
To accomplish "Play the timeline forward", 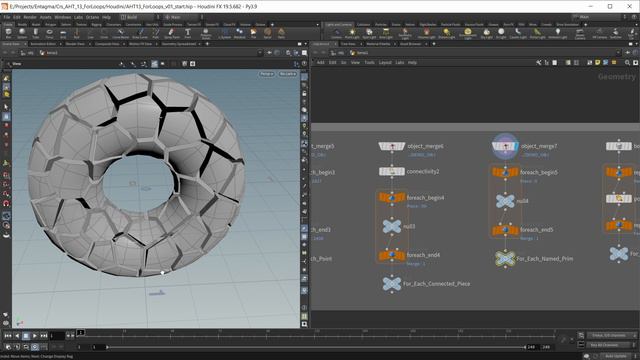I will 35,336.
